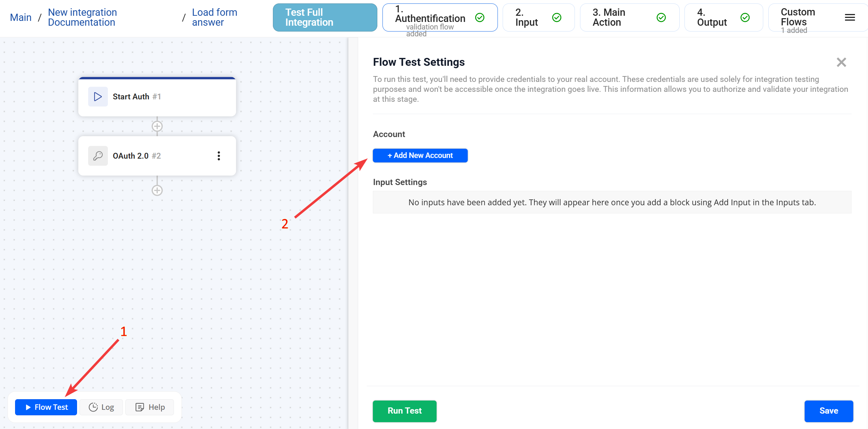
Task: Select the 4. Output tab
Action: [712, 17]
